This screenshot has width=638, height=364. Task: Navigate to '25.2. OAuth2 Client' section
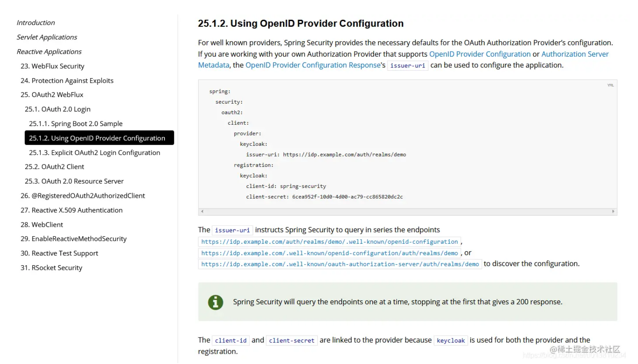[55, 167]
